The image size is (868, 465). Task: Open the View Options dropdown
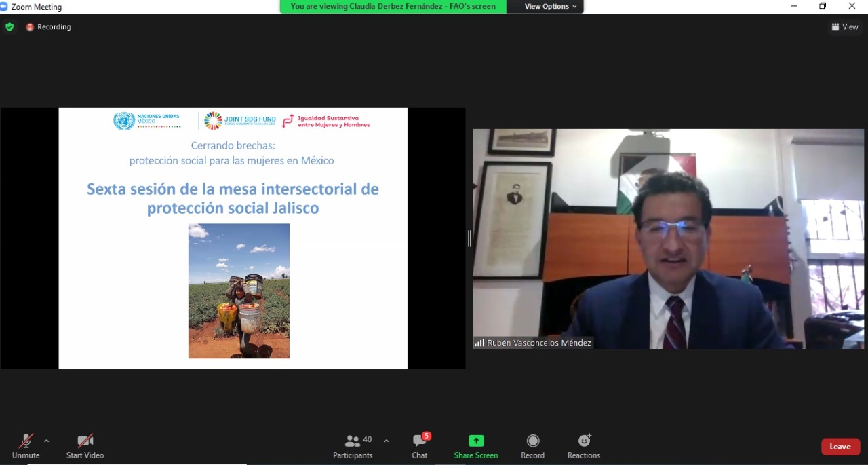(x=551, y=7)
